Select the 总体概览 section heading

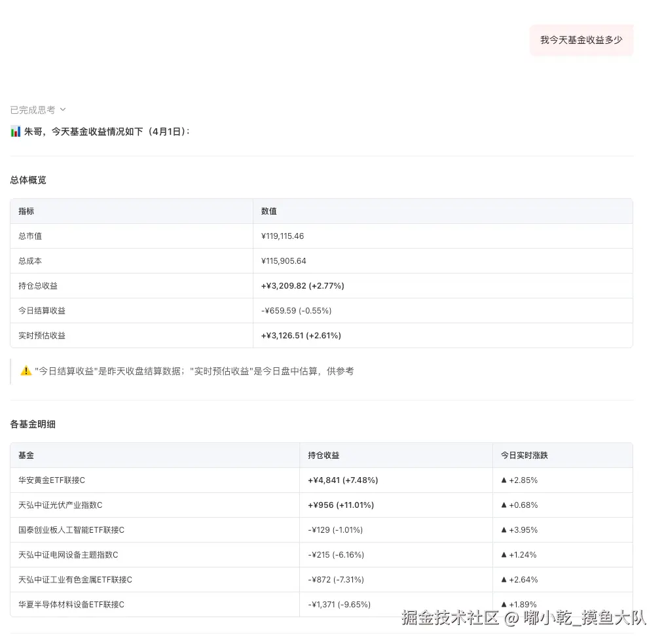(x=28, y=180)
